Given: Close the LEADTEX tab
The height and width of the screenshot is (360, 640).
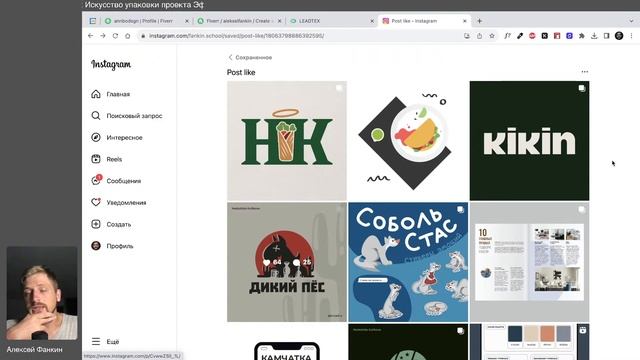Looking at the screenshot, I should coord(372,21).
